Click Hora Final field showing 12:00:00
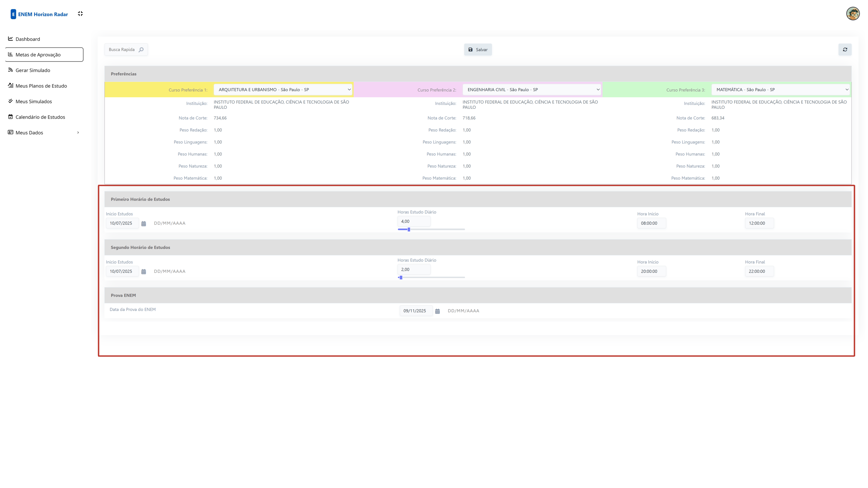 coord(759,223)
